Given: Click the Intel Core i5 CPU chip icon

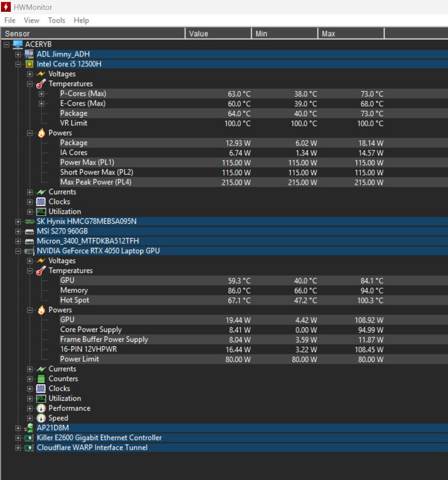Looking at the screenshot, I should point(30,64).
